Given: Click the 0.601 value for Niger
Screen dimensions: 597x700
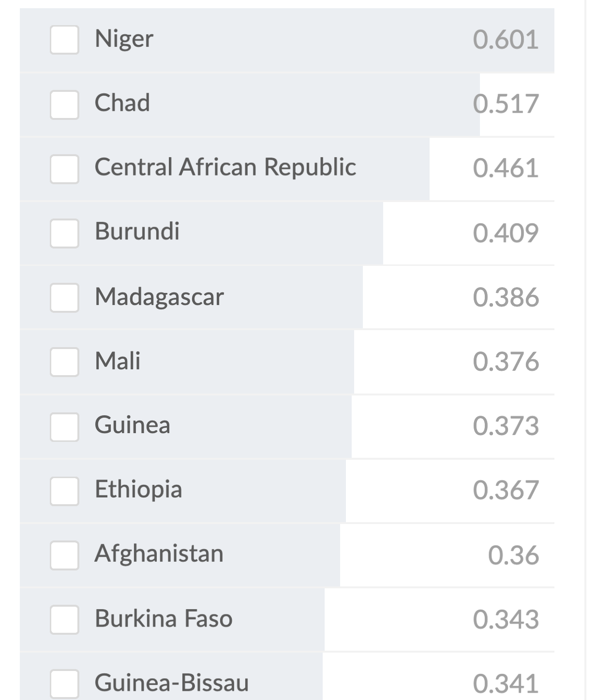Looking at the screenshot, I should (505, 40).
